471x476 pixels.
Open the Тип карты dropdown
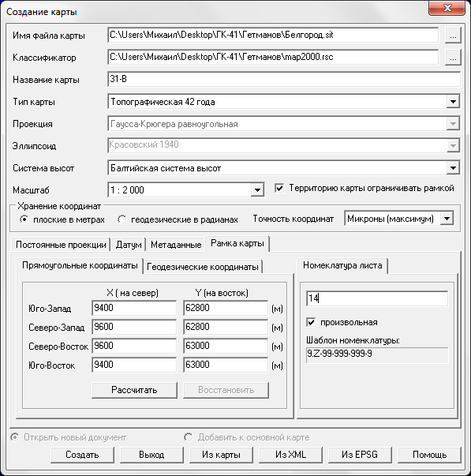(x=453, y=102)
